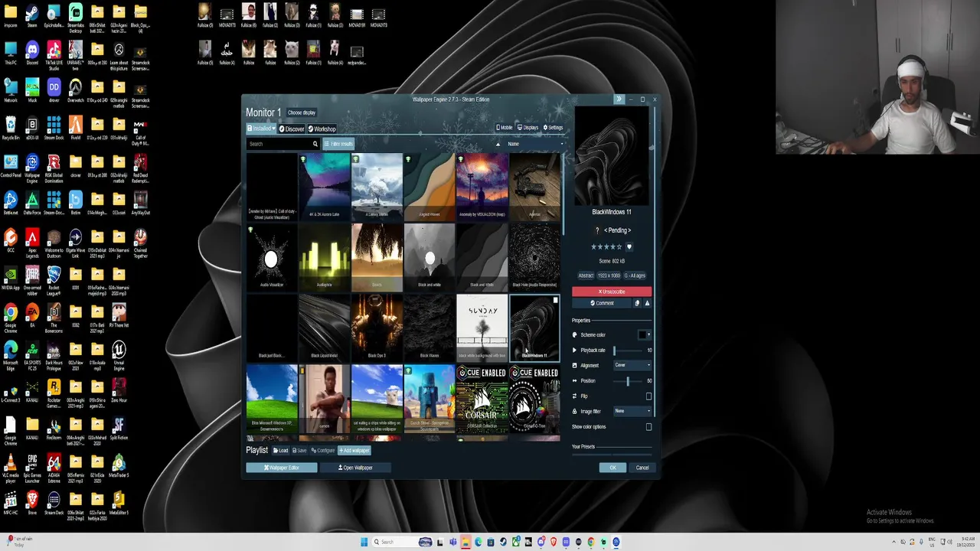Click the Cancel button
This screenshot has width=980, height=551.
click(x=642, y=468)
